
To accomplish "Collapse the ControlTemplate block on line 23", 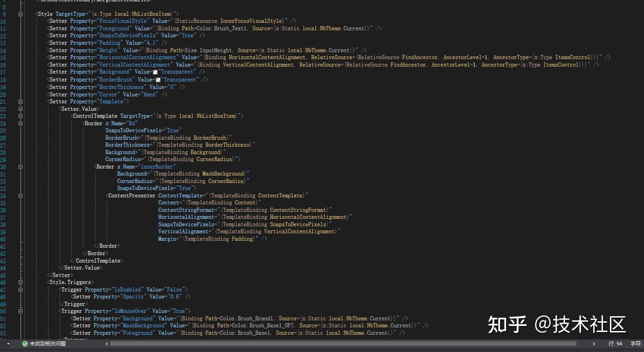I will (21, 116).
